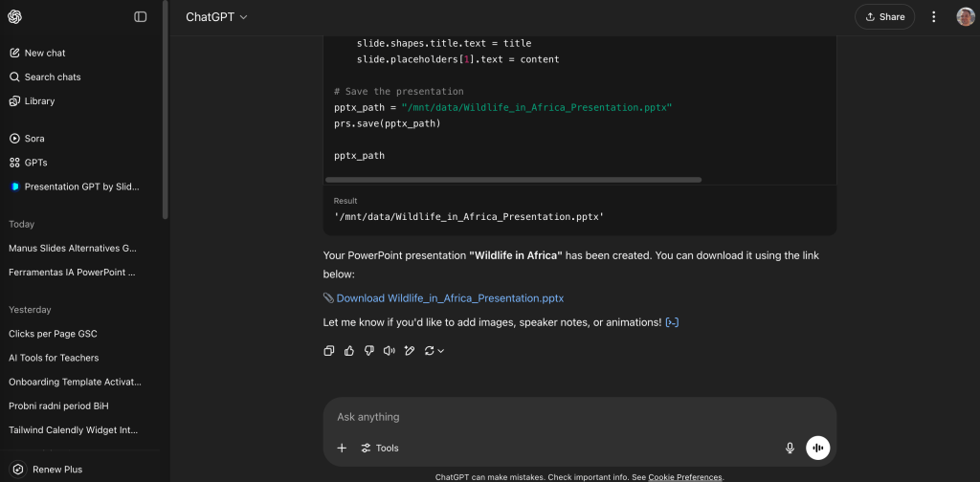Click the New chat pencil icon
Image resolution: width=980 pixels, height=482 pixels.
click(x=14, y=53)
